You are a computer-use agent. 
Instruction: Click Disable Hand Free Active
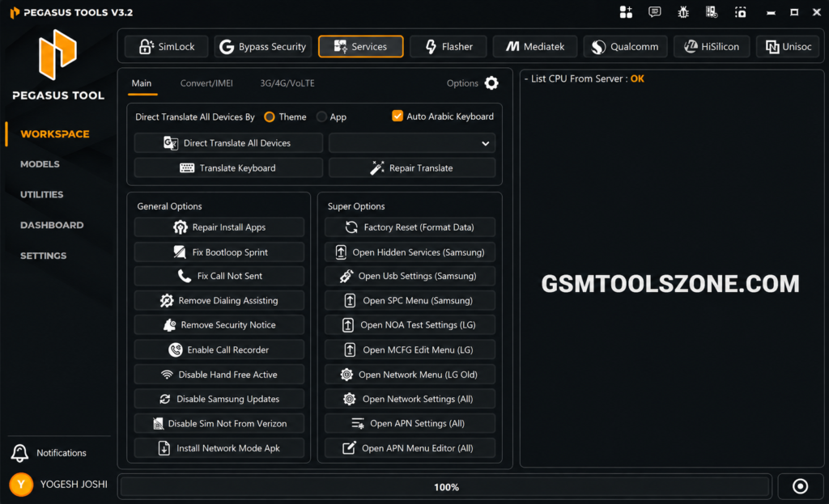[x=219, y=375]
